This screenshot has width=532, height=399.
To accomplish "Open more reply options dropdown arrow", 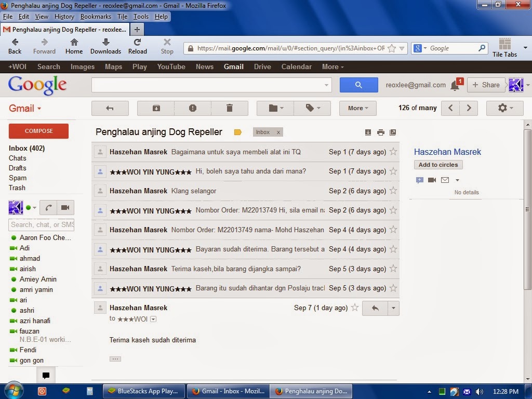I will click(393, 308).
